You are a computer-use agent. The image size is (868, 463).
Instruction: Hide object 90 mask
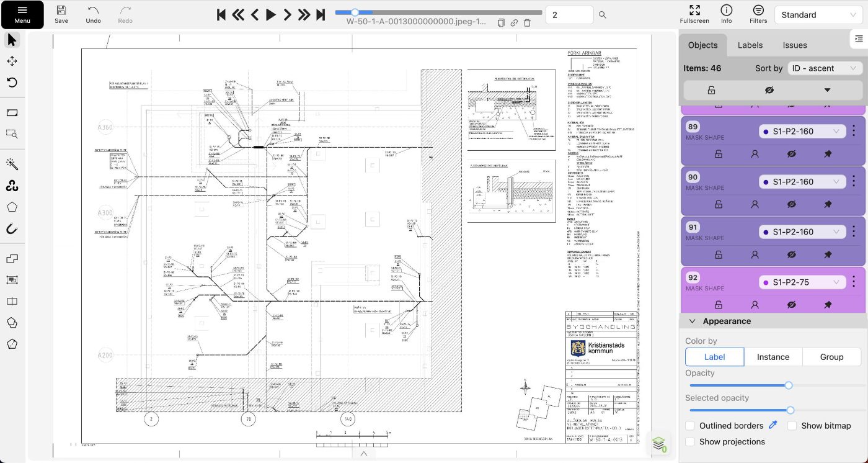tap(791, 204)
